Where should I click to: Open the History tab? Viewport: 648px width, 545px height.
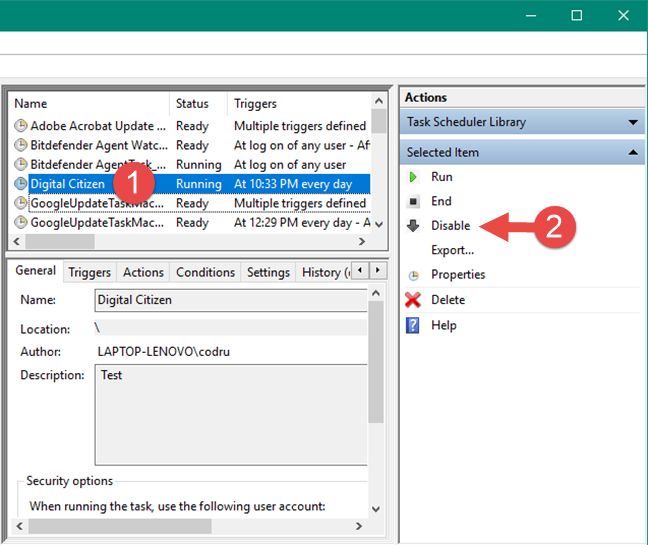[323, 273]
